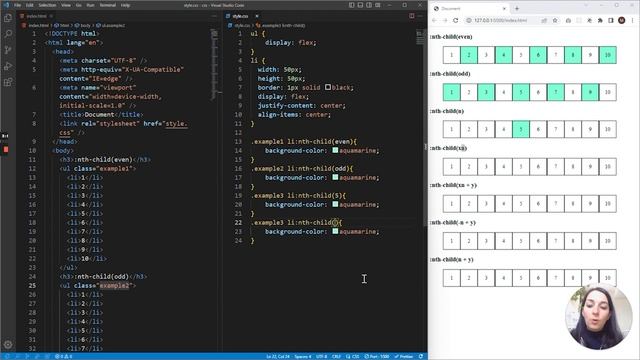This screenshot has height=360, width=640.
Task: Click the errors and warnings status bar item
Action: (64, 356)
